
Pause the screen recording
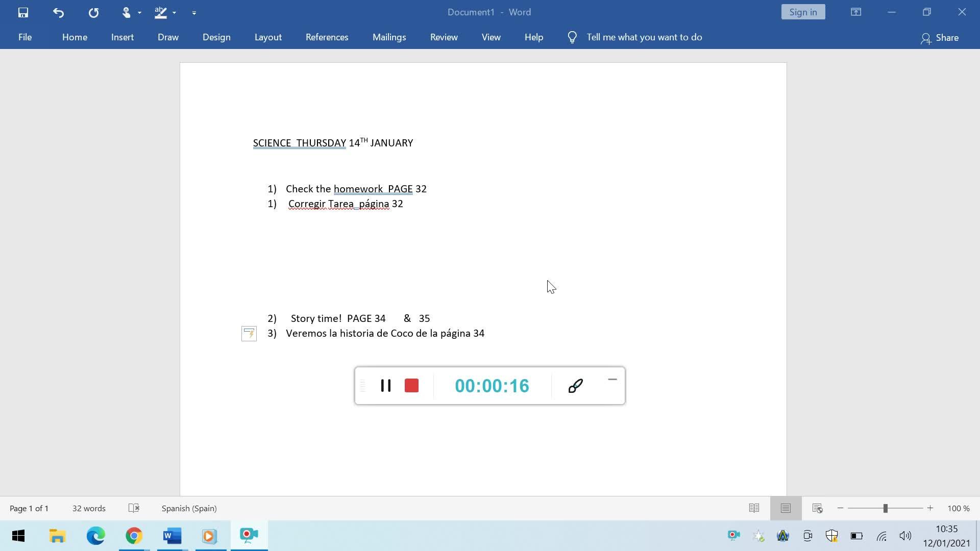[x=386, y=386]
